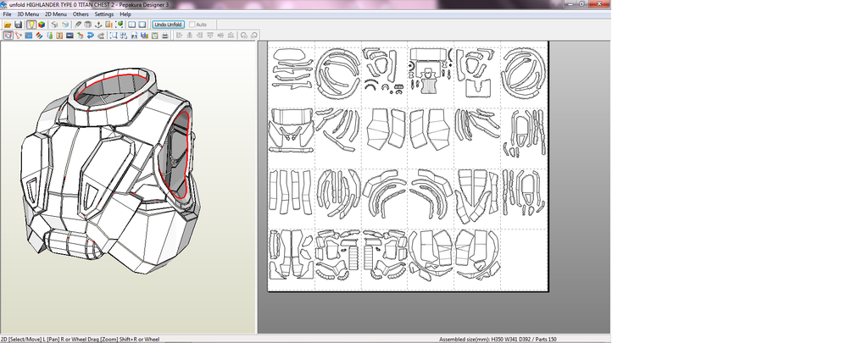Open the Settings menu

point(104,14)
